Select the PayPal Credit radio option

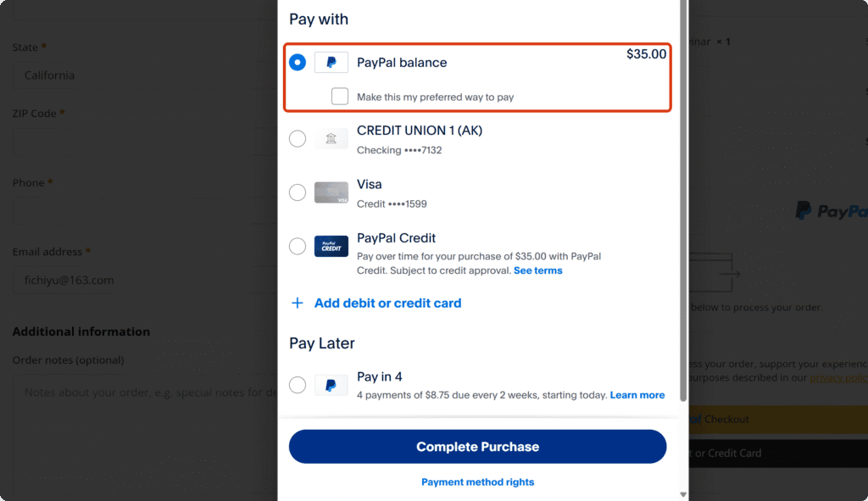click(x=298, y=247)
